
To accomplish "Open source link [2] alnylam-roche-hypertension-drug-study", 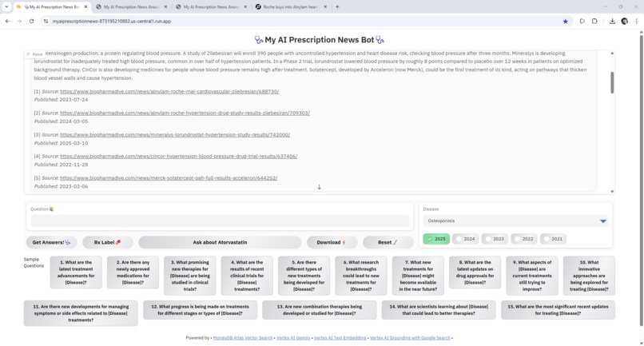I will pos(185,113).
